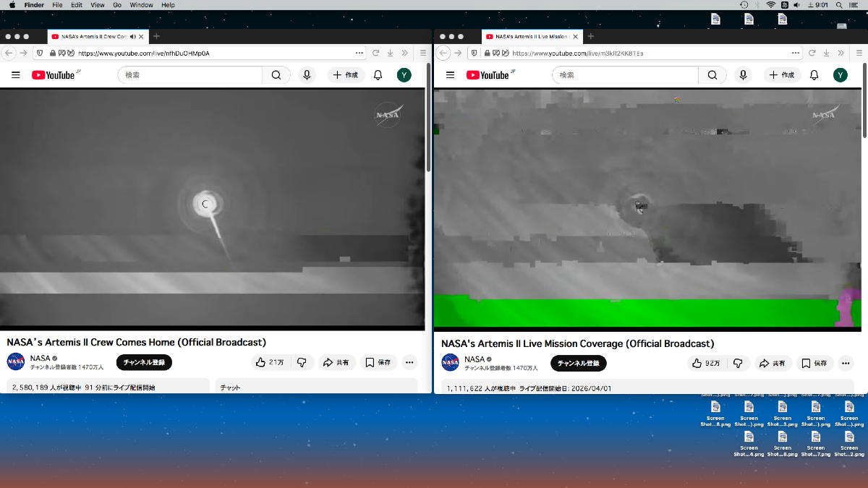Image resolution: width=868 pixels, height=488 pixels.
Task: Open the Edit menu
Action: click(77, 5)
